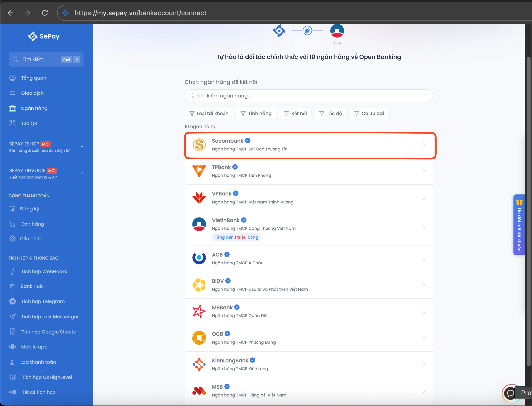Click the MBBank red star logo
The image size is (532, 406).
click(199, 311)
